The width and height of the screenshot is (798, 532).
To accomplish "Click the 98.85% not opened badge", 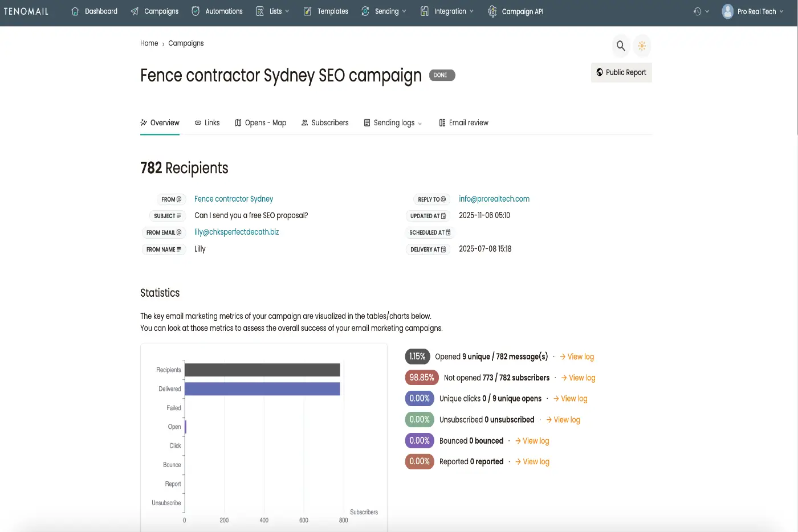I will click(422, 378).
